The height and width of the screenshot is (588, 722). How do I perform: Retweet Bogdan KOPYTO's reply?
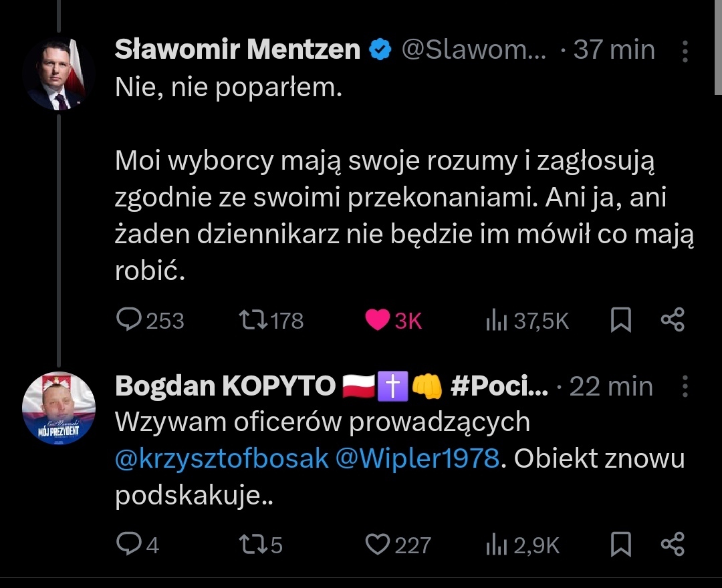tap(252, 545)
